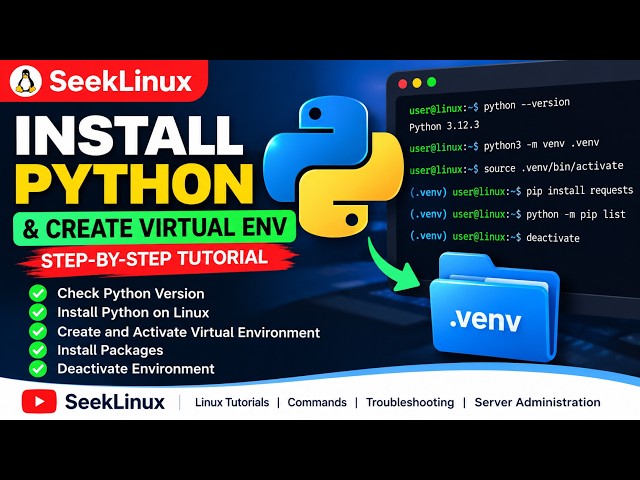Click the deactivate command line
The height and width of the screenshot is (480, 640).
(494, 237)
